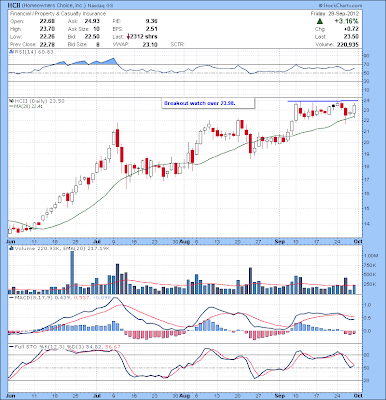This screenshot has height=400, width=386.
Task: Click the Sep month label on price axis
Action: (281, 242)
